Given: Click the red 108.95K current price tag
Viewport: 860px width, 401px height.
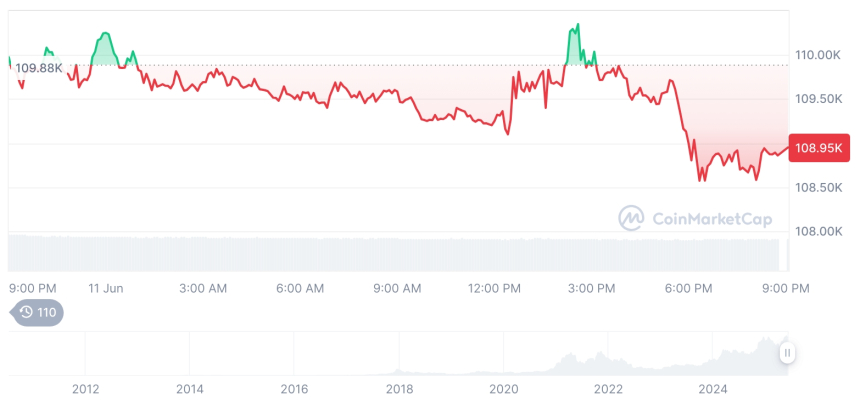Looking at the screenshot, I should coord(819,148).
